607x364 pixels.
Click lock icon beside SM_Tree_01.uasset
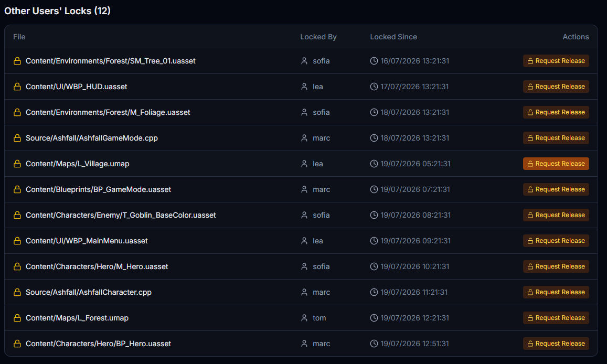pyautogui.click(x=17, y=61)
